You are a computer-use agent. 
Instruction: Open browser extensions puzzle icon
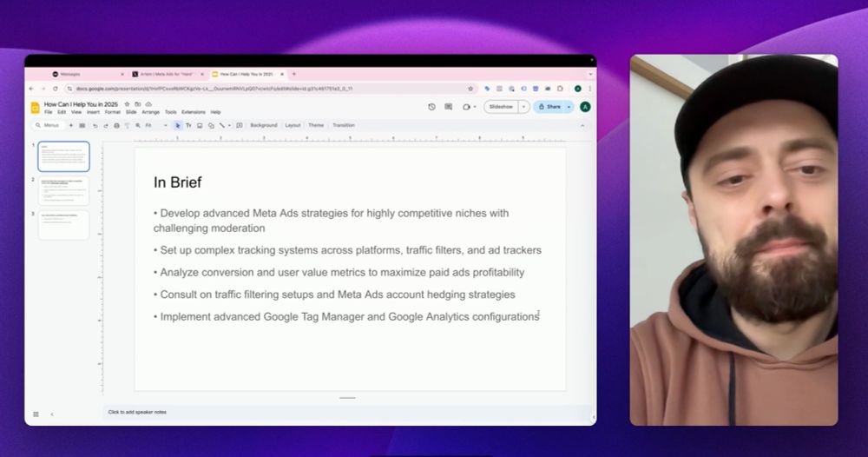tap(560, 89)
